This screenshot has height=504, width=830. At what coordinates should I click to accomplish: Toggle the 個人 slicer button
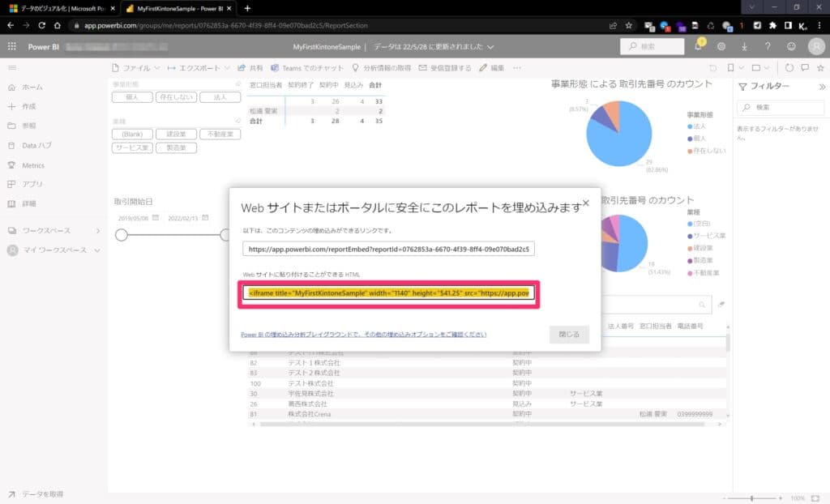(x=132, y=97)
